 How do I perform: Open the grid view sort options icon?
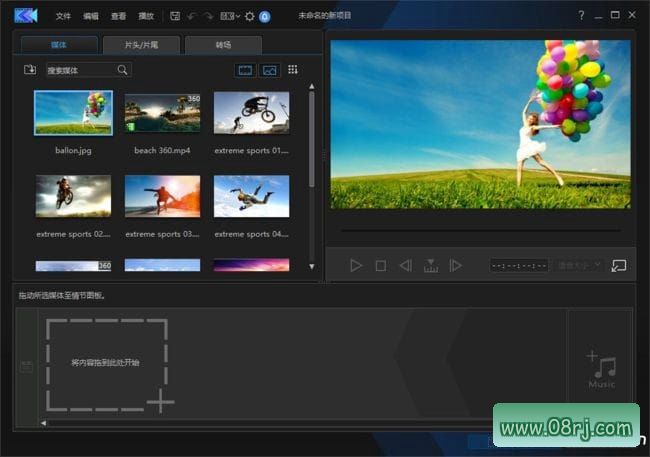[293, 70]
